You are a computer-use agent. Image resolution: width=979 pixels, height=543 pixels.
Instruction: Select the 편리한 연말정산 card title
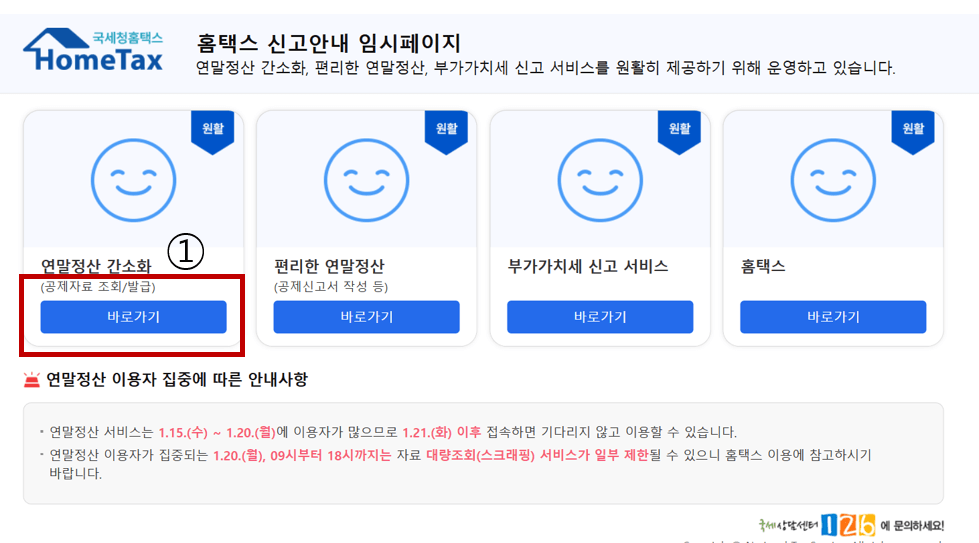(329, 267)
